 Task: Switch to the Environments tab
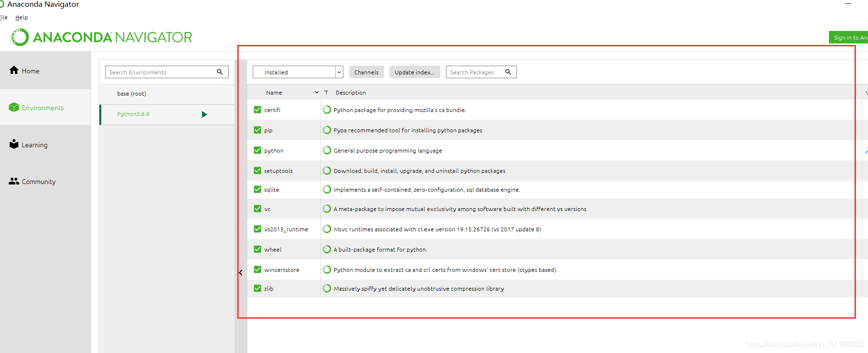[45, 107]
